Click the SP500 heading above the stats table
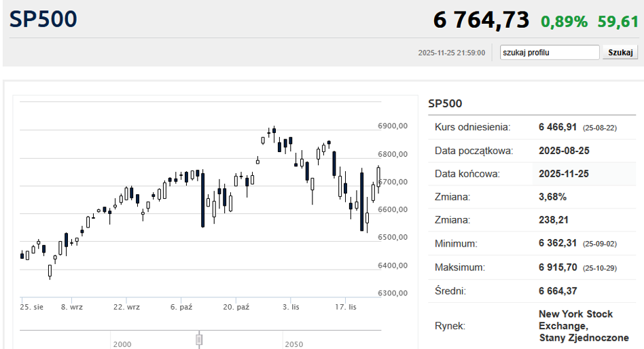This screenshot has height=349, width=644. coord(445,104)
